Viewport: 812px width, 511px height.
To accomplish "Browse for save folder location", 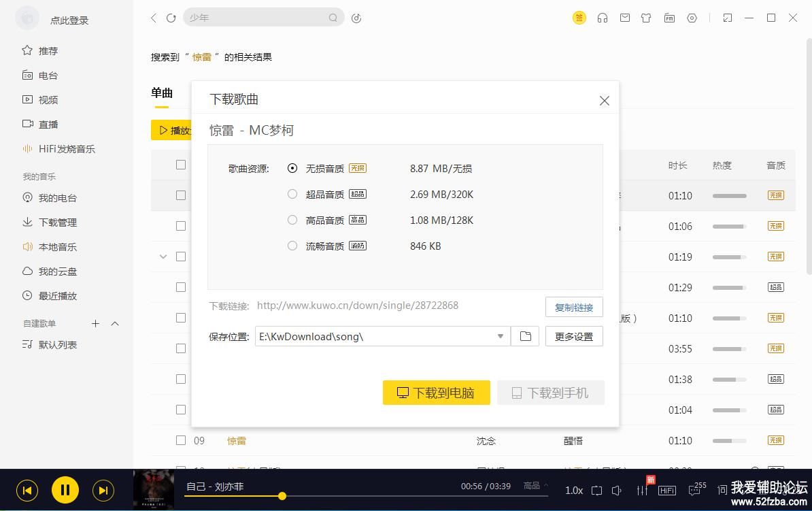I will pos(525,336).
